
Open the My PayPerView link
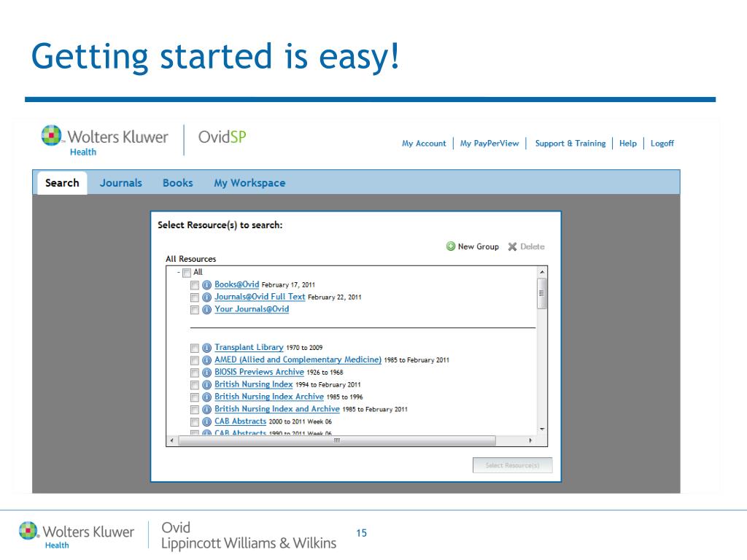[489, 144]
